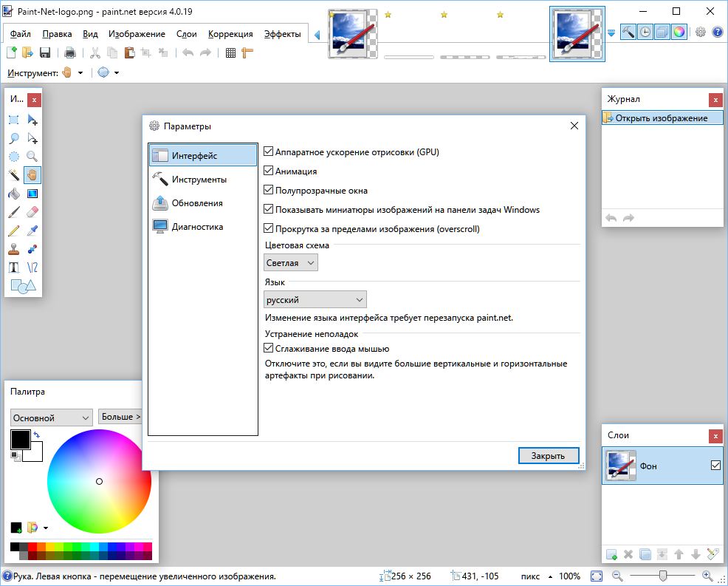Image resolution: width=728 pixels, height=586 pixels.
Task: Open the units dropdown in status bar
Action: tap(551, 576)
